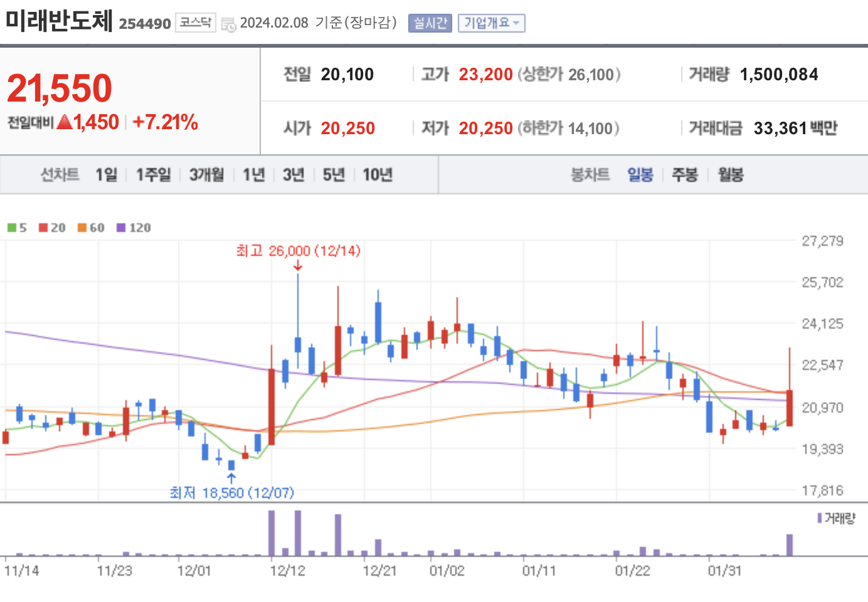
Task: Select the 3개월 line chart tab
Action: click(x=206, y=174)
